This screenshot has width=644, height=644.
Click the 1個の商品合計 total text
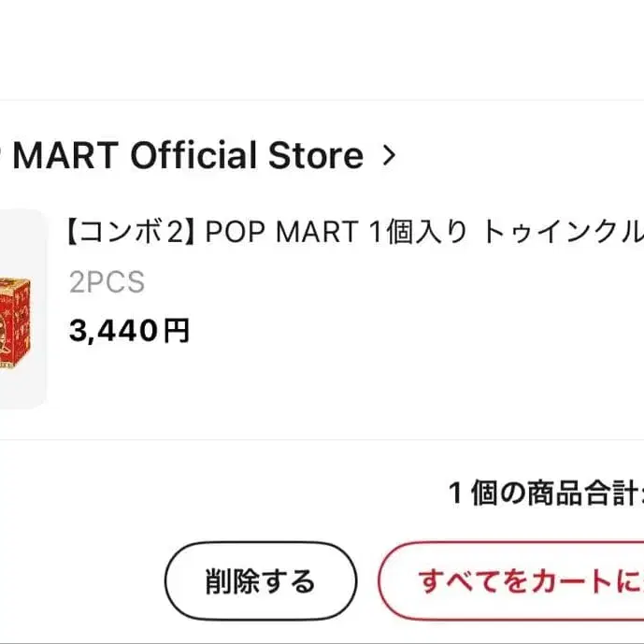point(546,494)
